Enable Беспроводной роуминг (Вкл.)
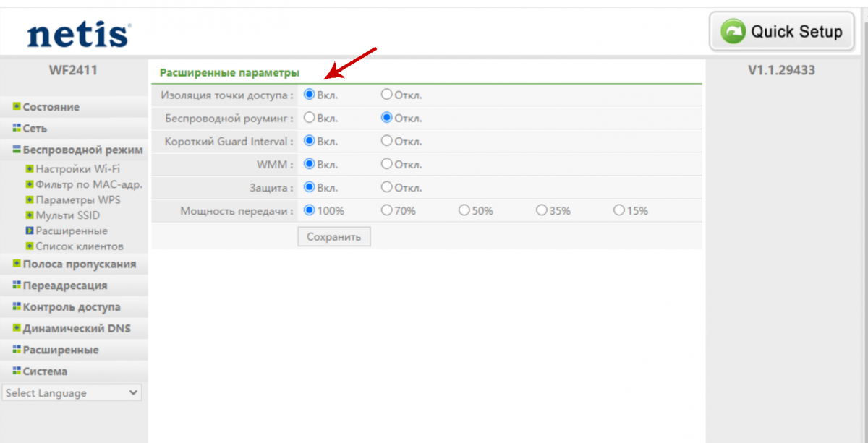Viewport: 868px width, 443px height. [309, 117]
